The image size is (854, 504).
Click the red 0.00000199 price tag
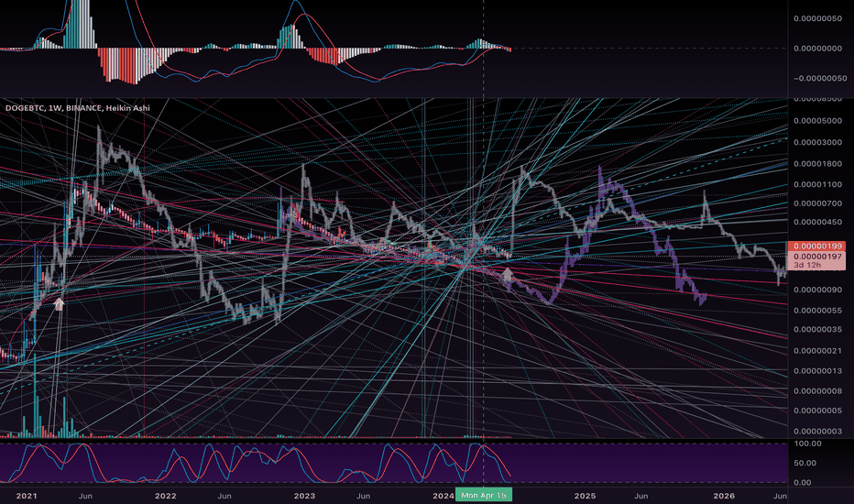click(x=816, y=247)
